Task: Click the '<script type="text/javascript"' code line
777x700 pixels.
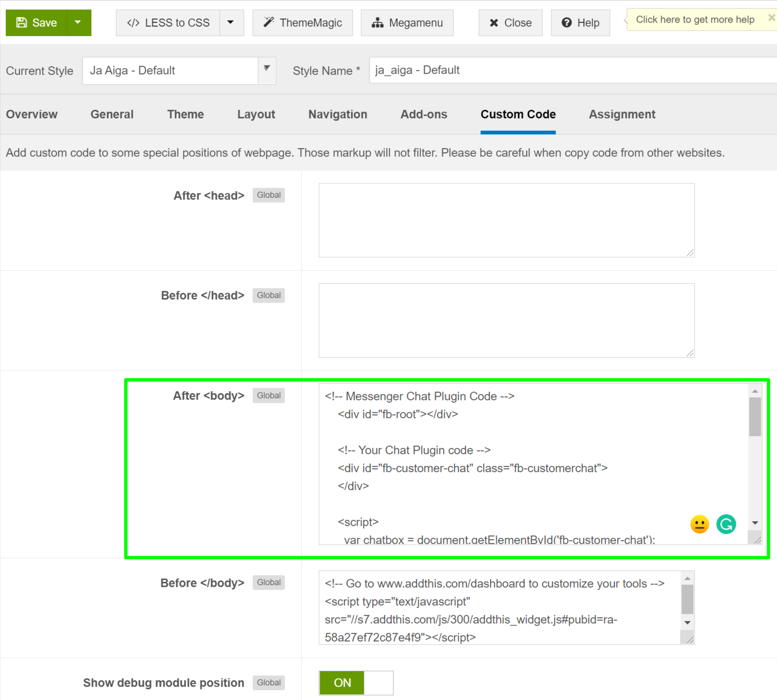Action: [x=397, y=602]
